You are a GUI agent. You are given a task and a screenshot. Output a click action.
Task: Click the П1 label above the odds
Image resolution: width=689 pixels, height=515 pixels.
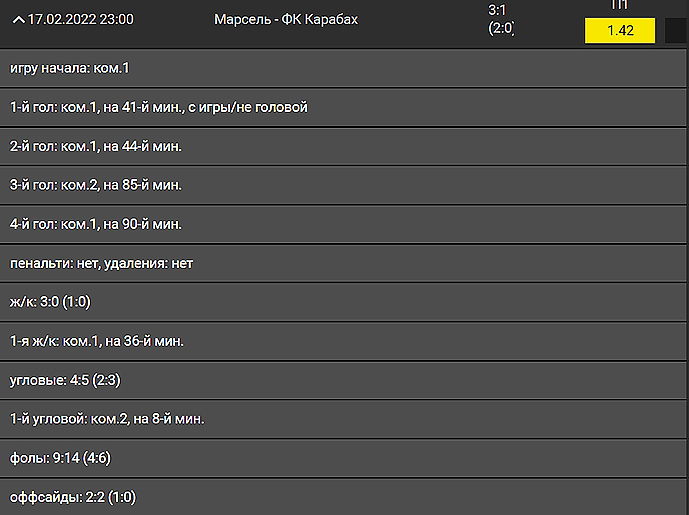pyautogui.click(x=620, y=5)
